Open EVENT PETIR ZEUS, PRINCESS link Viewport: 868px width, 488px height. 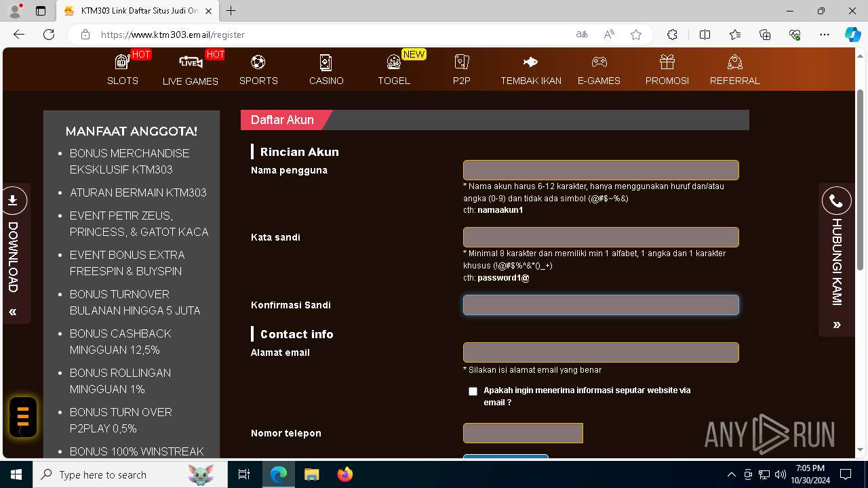pos(139,224)
